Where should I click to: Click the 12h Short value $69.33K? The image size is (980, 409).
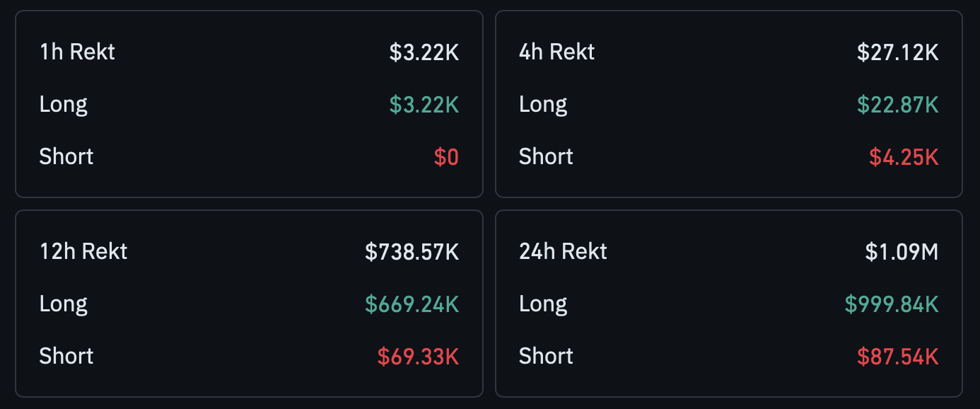point(418,357)
